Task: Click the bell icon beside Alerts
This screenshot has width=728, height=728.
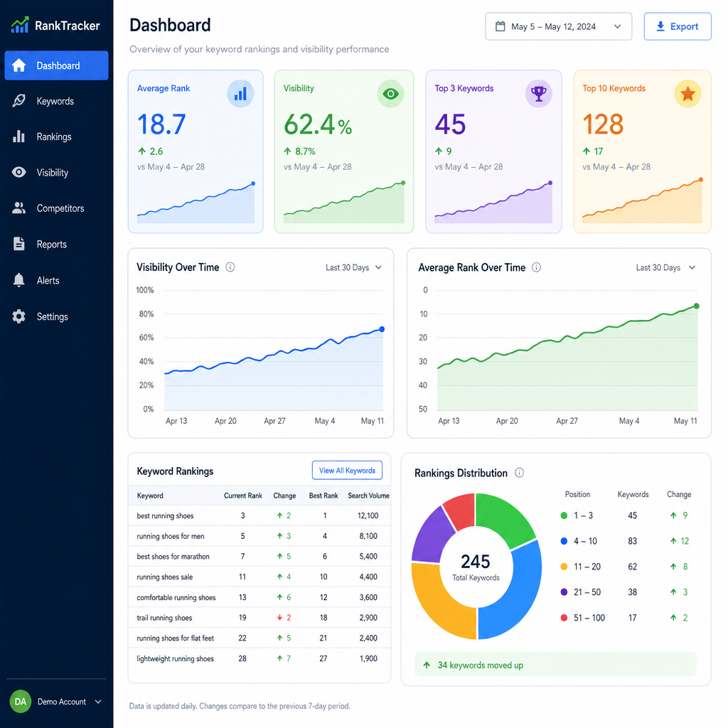Action: (x=19, y=280)
